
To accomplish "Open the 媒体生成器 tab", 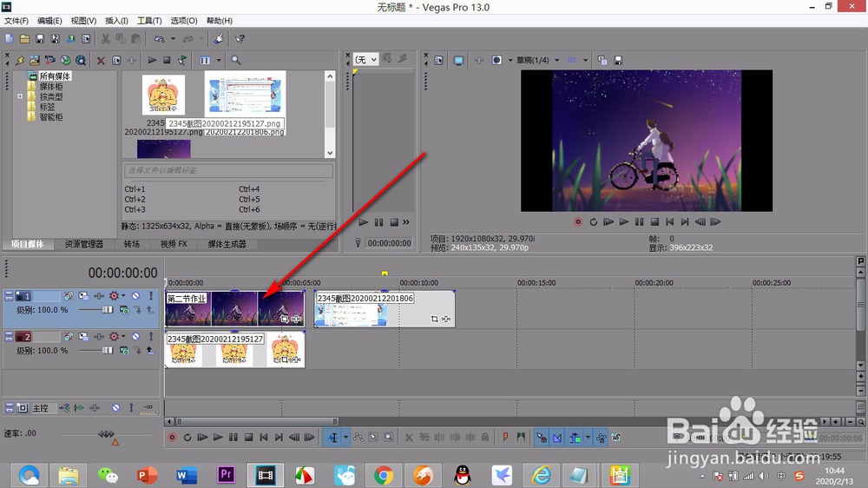I will pyautogui.click(x=227, y=244).
